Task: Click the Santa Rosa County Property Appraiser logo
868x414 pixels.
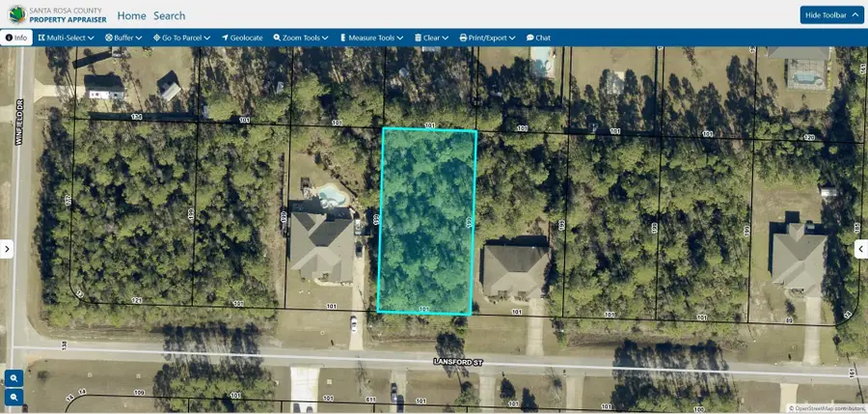Action: pyautogui.click(x=58, y=14)
